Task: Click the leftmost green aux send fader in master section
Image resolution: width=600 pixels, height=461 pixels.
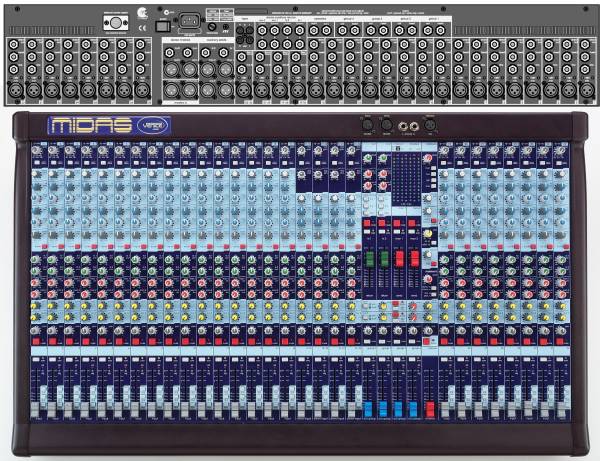Action: click(367, 258)
